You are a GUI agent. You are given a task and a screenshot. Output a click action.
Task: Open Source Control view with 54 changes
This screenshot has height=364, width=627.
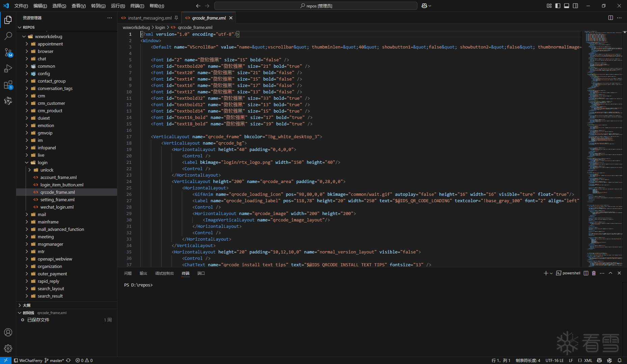coord(8,52)
